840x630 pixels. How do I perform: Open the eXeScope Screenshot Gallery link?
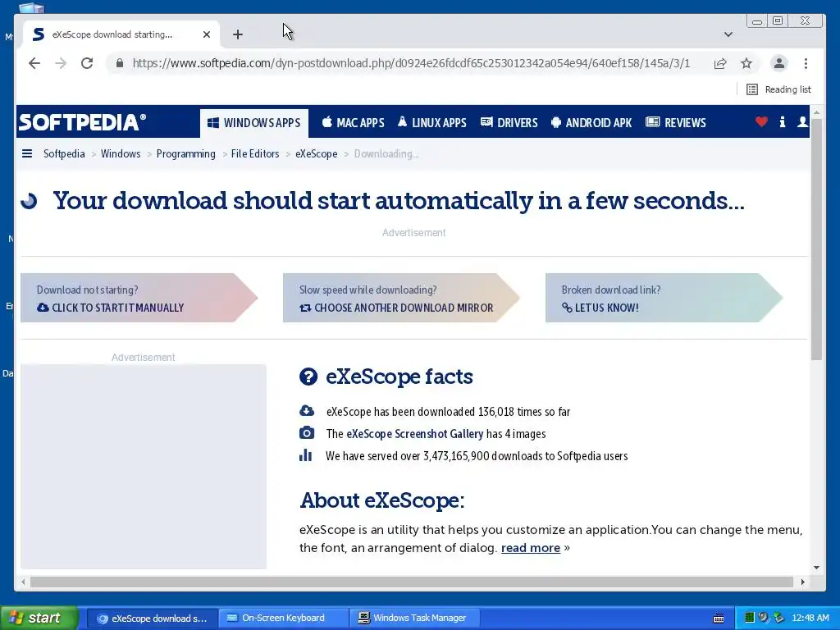(414, 434)
